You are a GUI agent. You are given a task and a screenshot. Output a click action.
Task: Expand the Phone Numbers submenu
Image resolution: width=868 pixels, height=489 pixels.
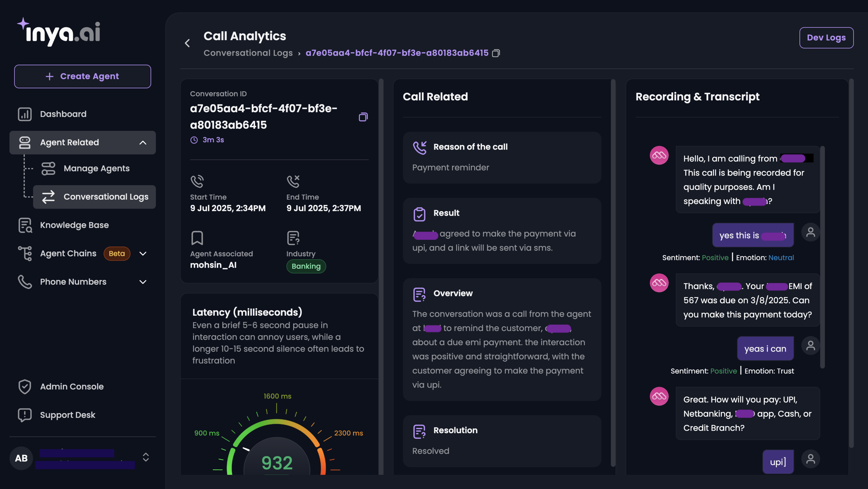point(143,282)
